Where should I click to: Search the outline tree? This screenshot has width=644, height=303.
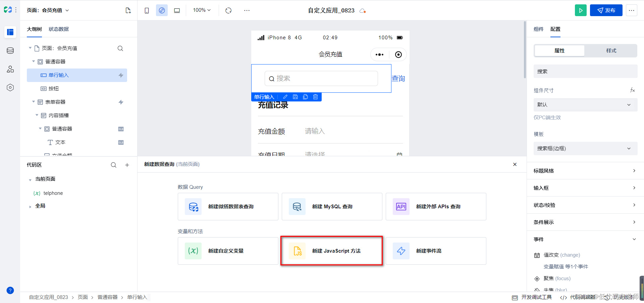pos(120,48)
